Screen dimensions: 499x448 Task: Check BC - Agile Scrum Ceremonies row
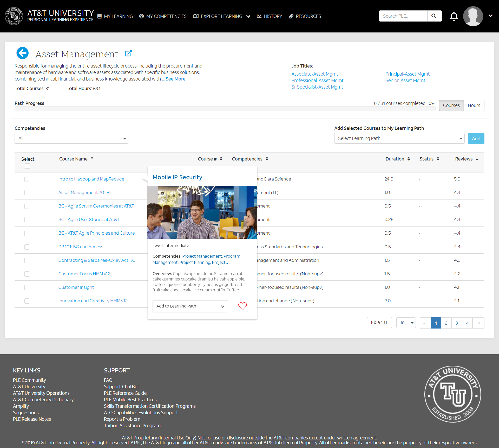(27, 206)
